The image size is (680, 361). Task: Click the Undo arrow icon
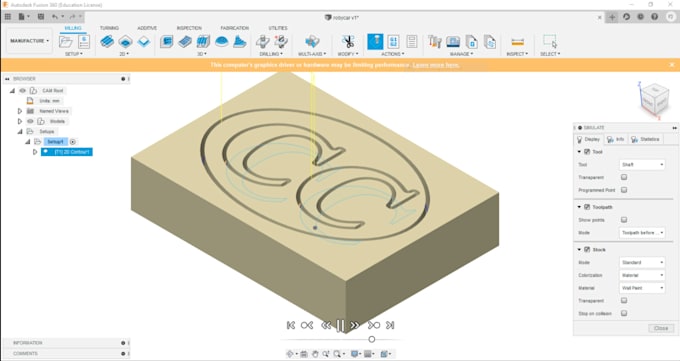(55, 17)
